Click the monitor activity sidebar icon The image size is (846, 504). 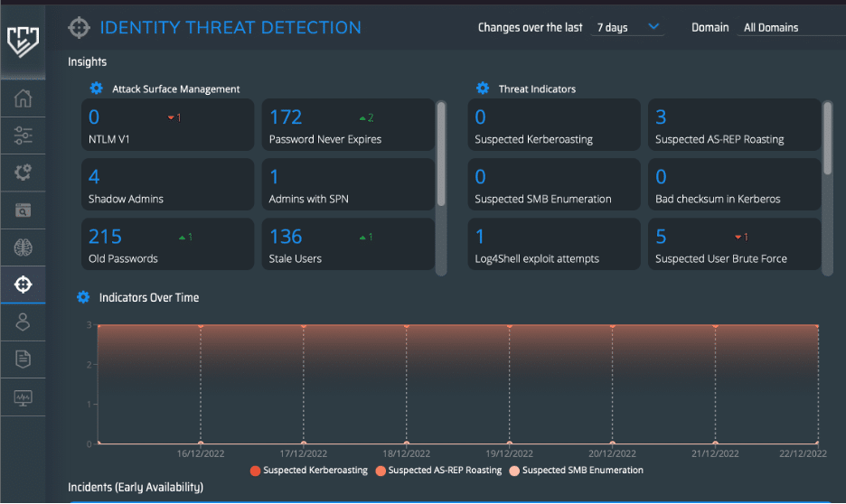point(23,397)
